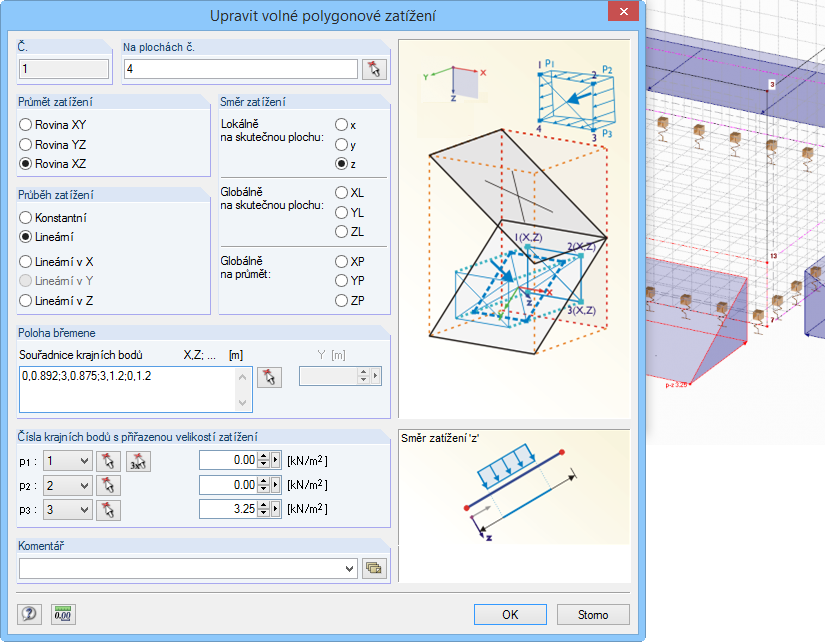The width and height of the screenshot is (825, 643).
Task: Click the load number Č. field
Action: coord(64,69)
